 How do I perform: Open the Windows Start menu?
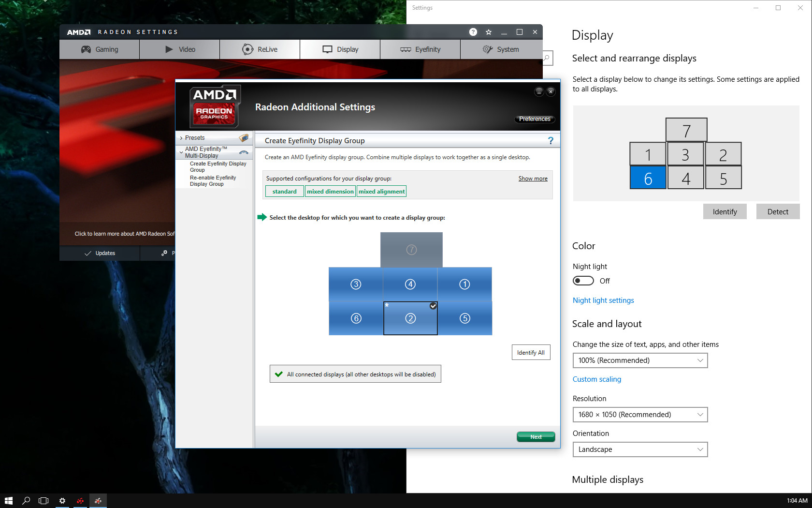tap(8, 501)
